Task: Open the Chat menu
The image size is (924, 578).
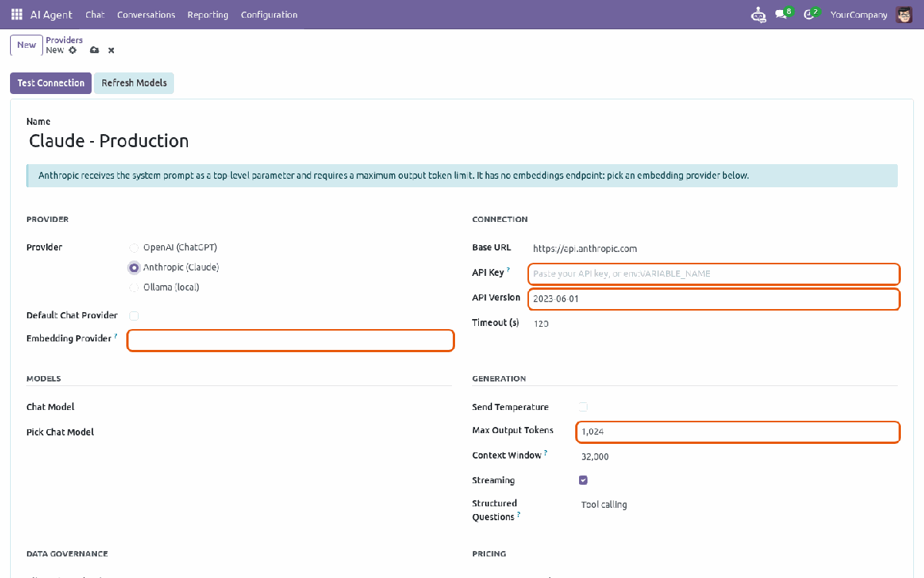Action: [95, 15]
